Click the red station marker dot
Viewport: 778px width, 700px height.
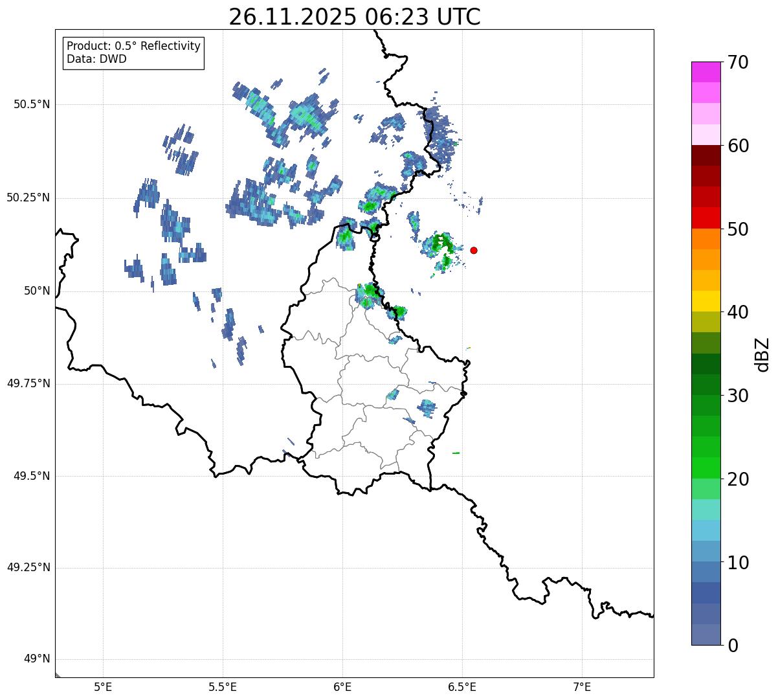[474, 250]
